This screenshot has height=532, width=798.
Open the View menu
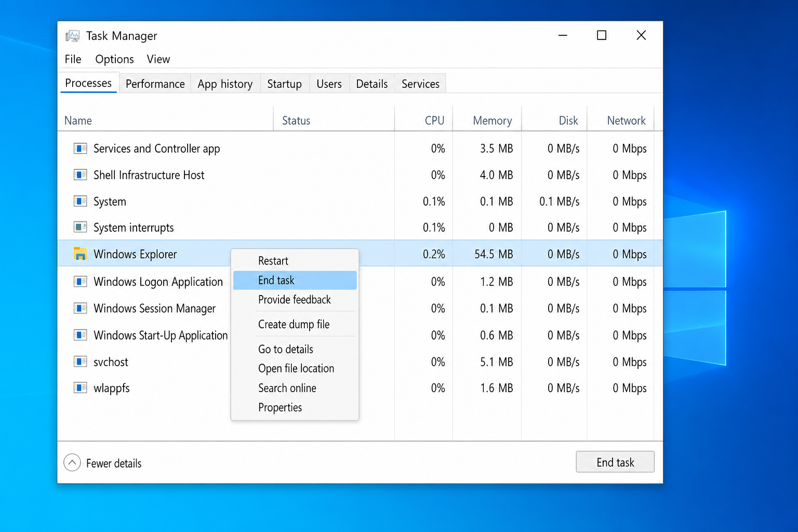158,59
